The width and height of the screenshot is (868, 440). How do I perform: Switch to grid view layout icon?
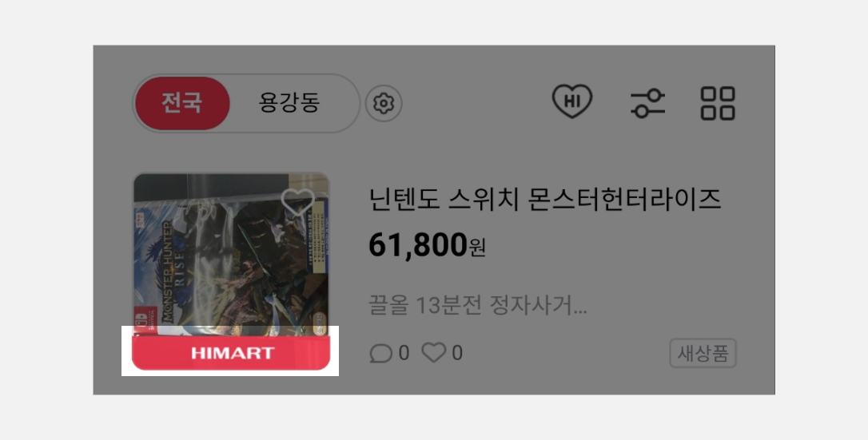(x=718, y=103)
